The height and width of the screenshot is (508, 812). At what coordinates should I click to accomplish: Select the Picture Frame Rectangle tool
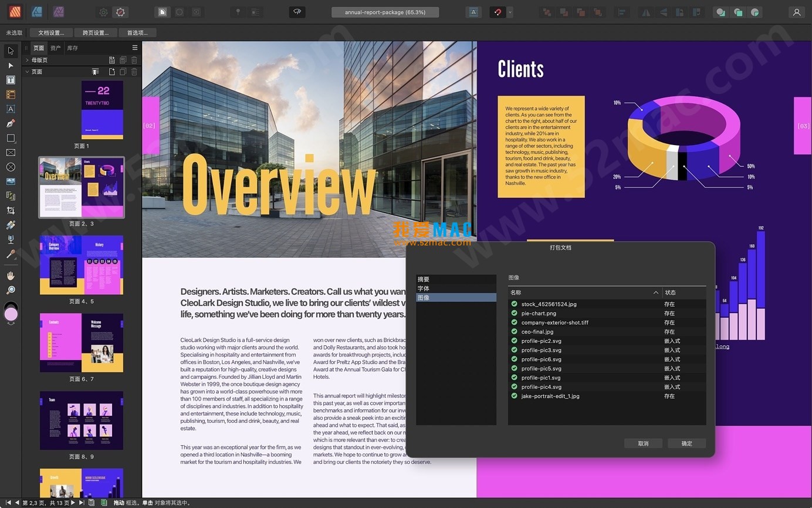coord(11,153)
